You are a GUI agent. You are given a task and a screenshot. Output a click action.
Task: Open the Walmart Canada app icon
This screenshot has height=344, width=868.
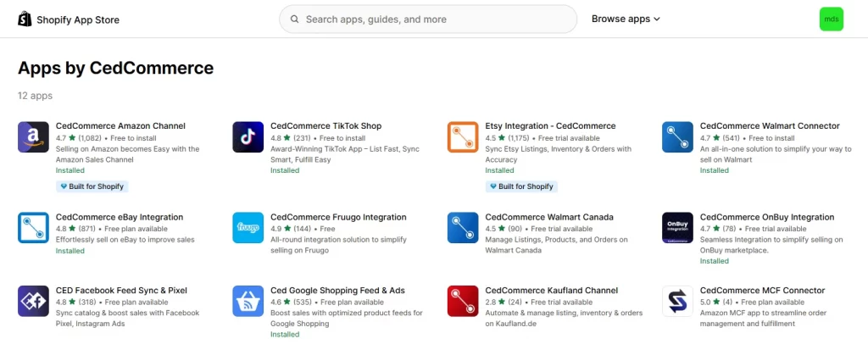463,228
